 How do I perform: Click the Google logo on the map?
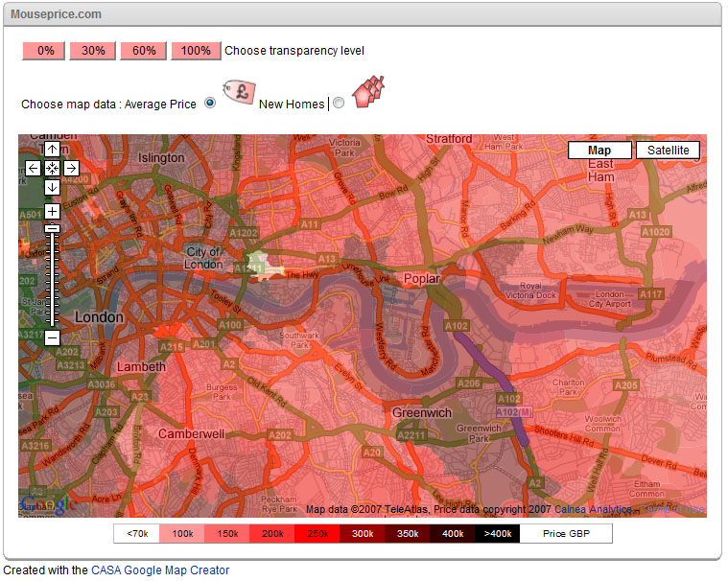(48, 505)
